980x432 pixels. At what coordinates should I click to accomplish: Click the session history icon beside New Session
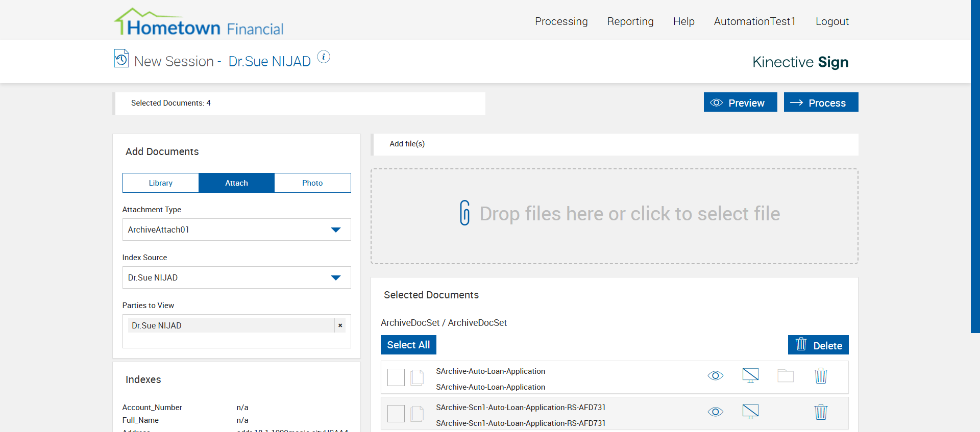click(121, 58)
